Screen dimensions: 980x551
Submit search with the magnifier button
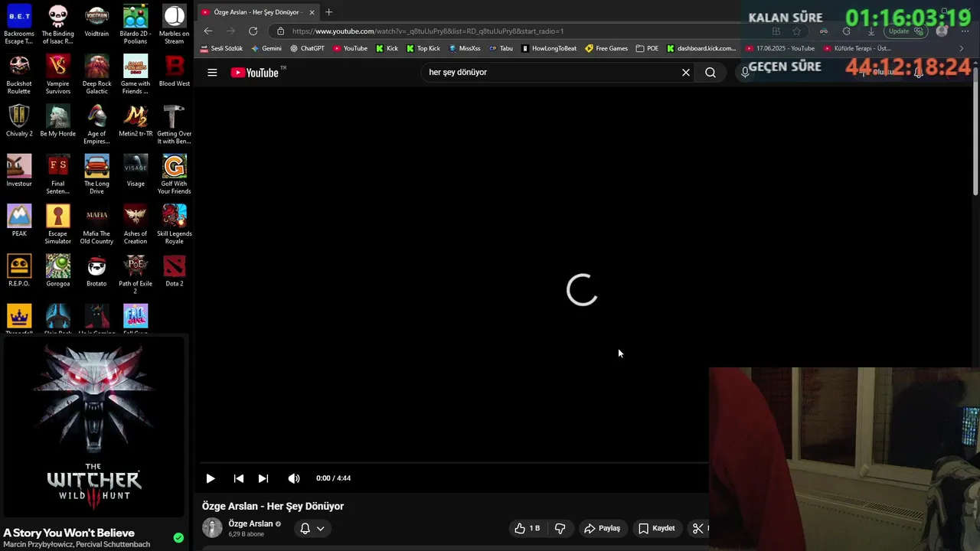click(710, 73)
